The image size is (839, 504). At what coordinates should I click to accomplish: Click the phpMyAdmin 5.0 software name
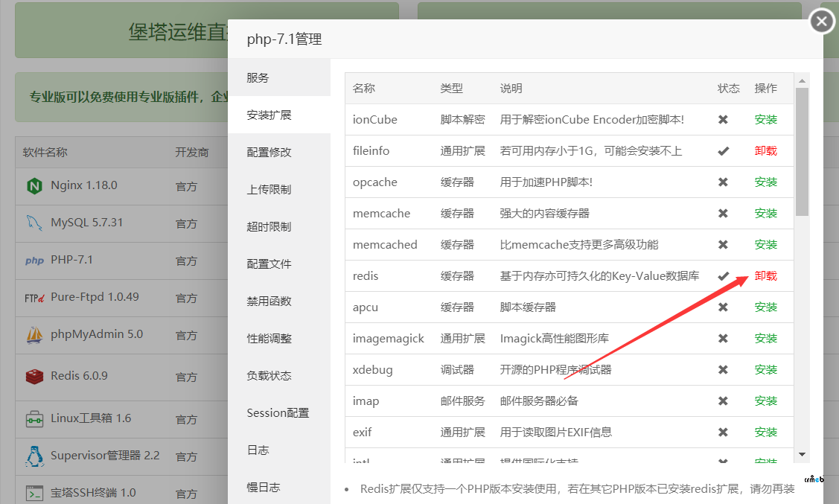coord(97,334)
